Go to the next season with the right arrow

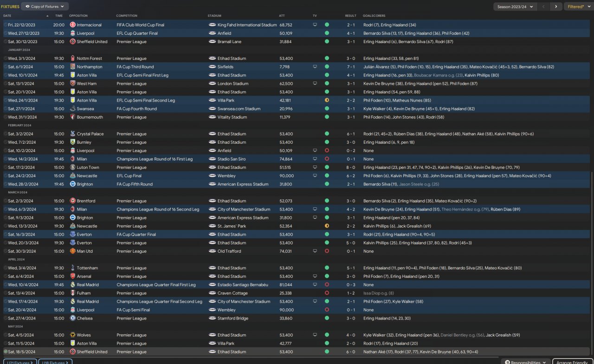pyautogui.click(x=556, y=6)
